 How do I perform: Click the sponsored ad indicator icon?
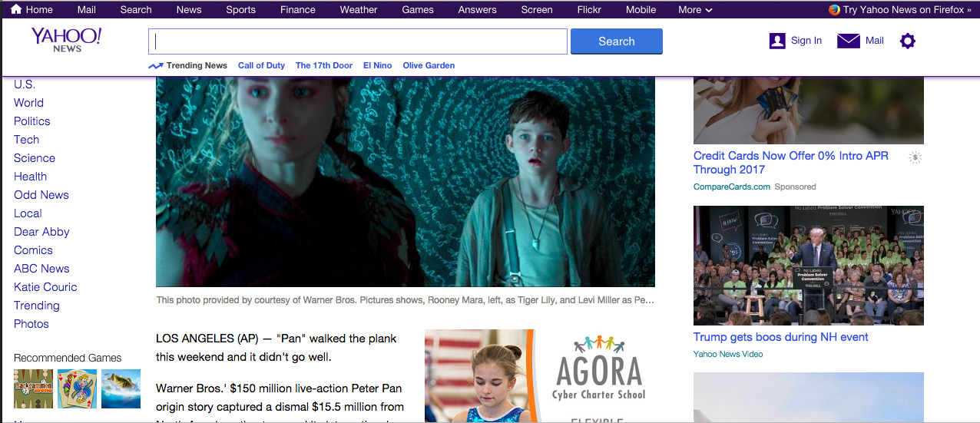coord(915,157)
